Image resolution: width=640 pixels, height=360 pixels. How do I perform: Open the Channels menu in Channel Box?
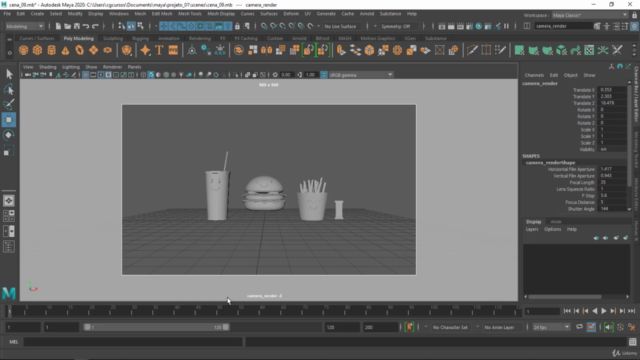[534, 75]
